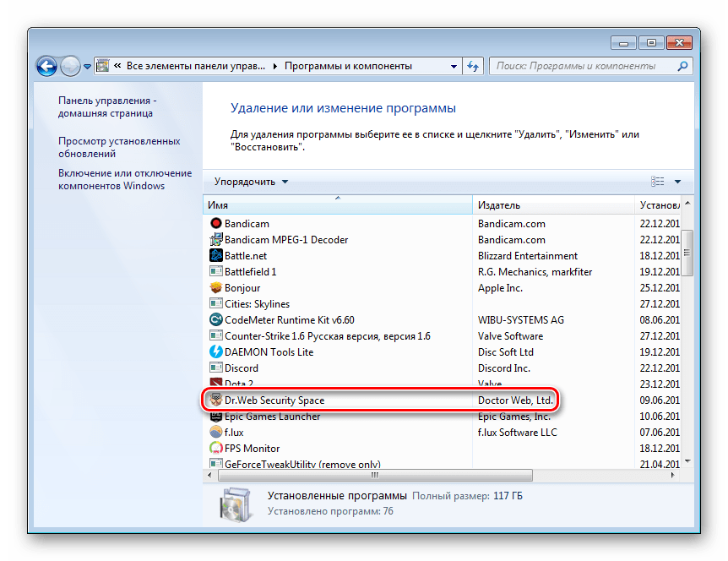Click publisher Valve Software cell
This screenshot has width=728, height=561.
click(511, 336)
